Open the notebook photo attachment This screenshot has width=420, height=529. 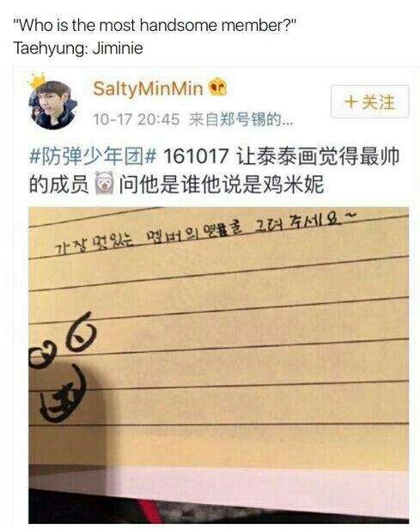(219, 365)
